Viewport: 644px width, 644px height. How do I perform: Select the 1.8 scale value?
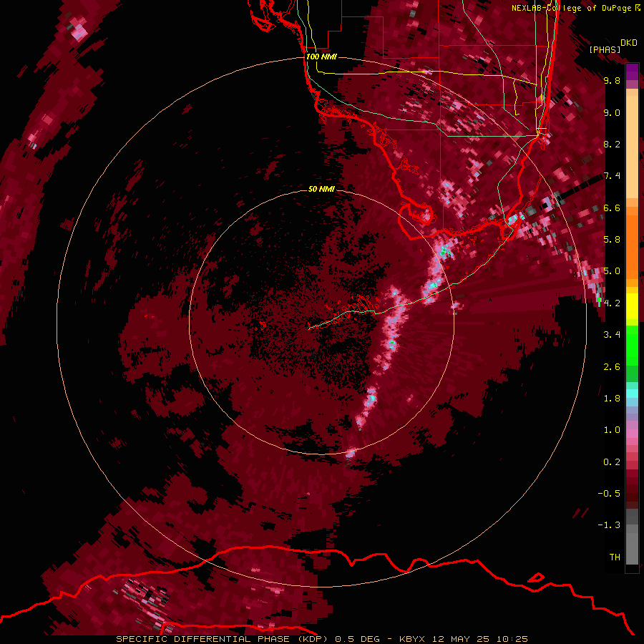point(612,399)
